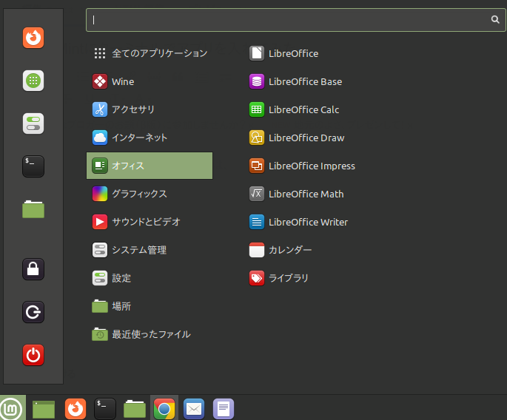Image resolution: width=507 pixels, height=420 pixels.
Task: Click the lock screen icon
Action: (33, 269)
